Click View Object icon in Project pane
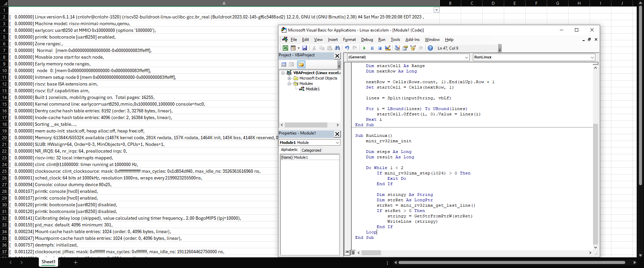Screen dimensions: 644x268 (x=291, y=64)
